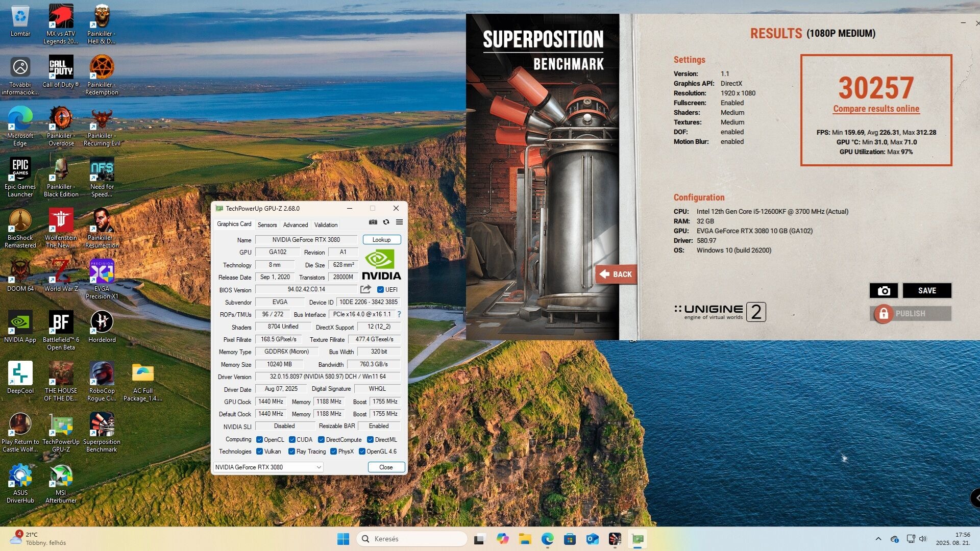Switch to the Sensors tab
The image size is (980, 551).
267,224
